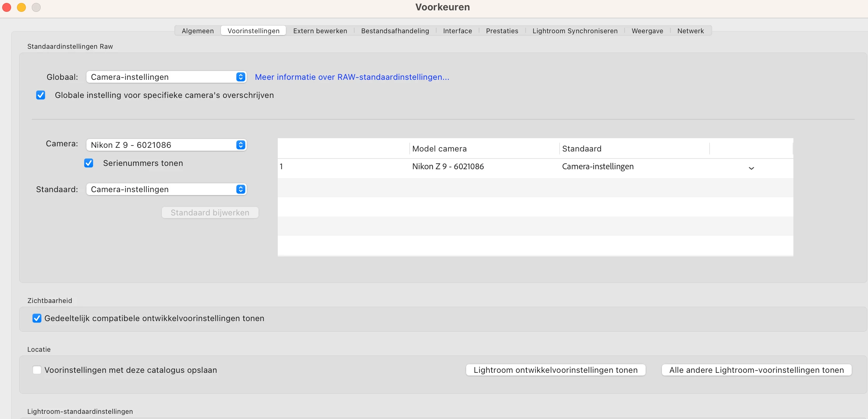Image resolution: width=868 pixels, height=419 pixels.
Task: Open the Camera model dropdown
Action: point(166,145)
